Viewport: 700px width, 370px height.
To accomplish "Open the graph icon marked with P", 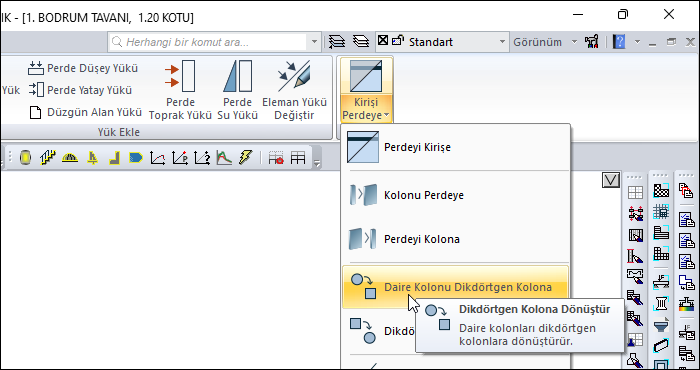I will point(180,158).
